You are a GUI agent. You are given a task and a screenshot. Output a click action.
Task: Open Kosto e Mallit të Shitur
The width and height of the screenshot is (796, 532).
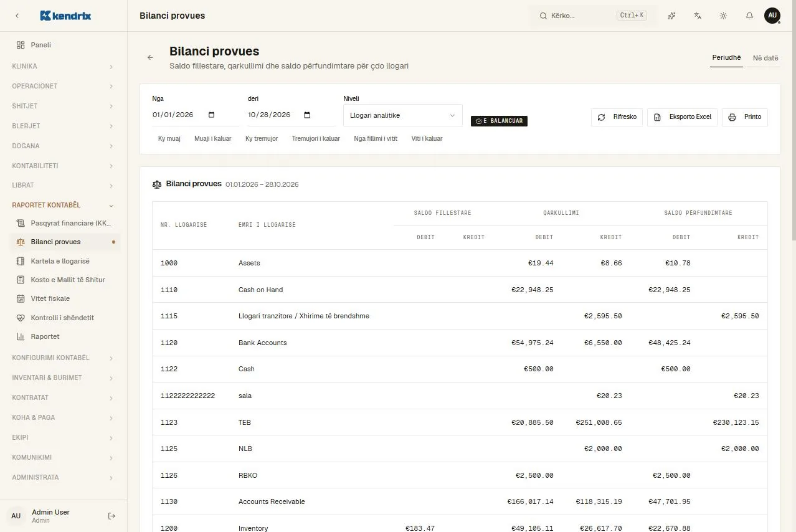64,280
